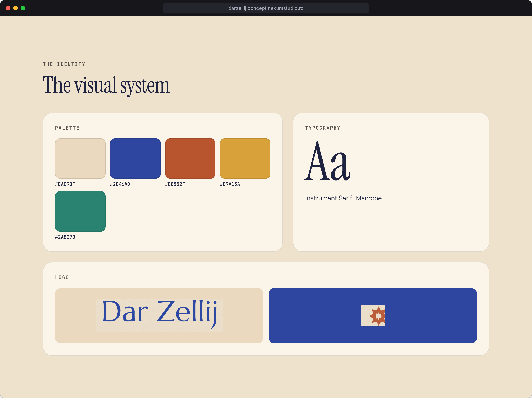The image size is (532, 398).
Task: Click the "THE IDENTITY" section label
Action: click(x=64, y=64)
